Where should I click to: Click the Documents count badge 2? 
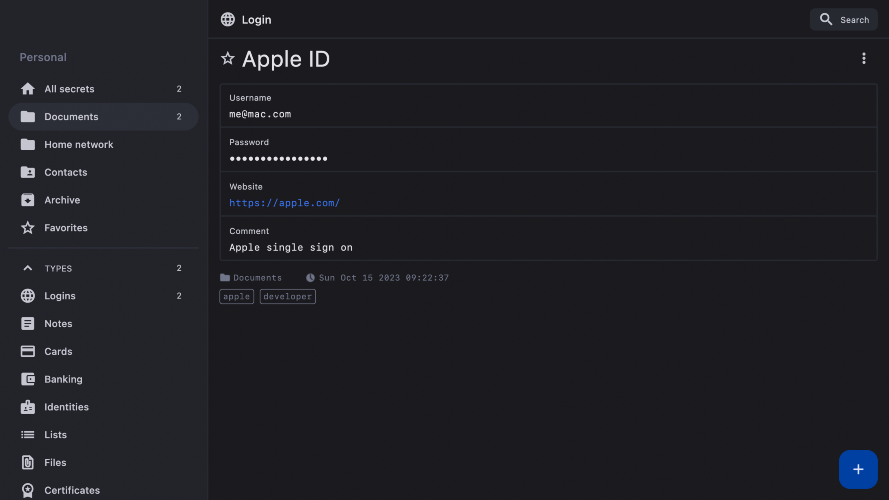pyautogui.click(x=179, y=117)
